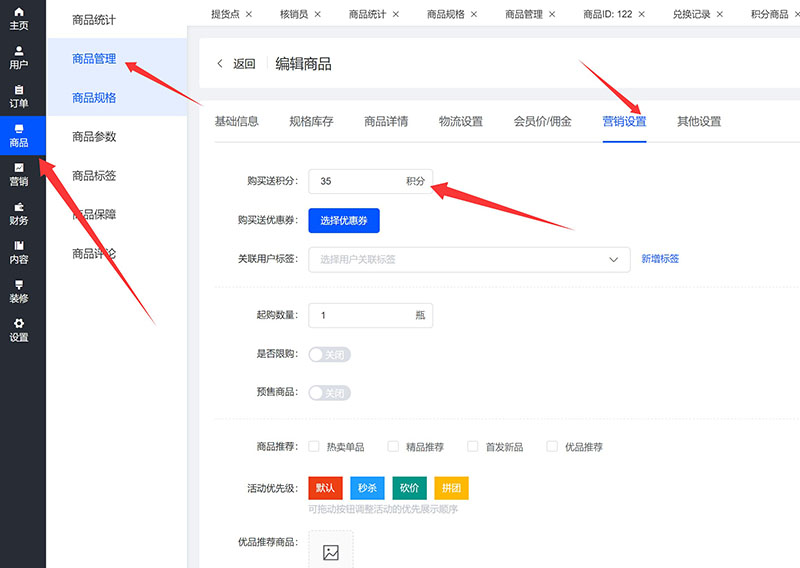Click the 新增标签 link
The width and height of the screenshot is (800, 568).
coord(660,259)
